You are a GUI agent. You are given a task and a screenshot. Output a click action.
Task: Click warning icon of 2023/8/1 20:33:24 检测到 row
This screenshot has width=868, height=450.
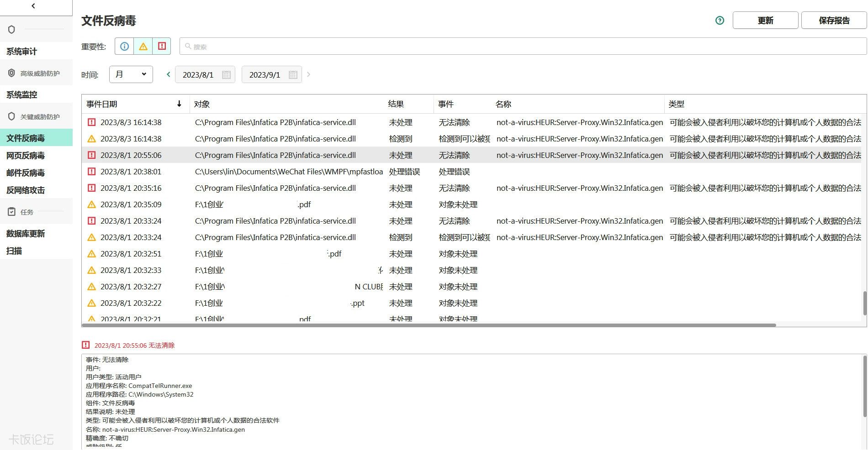click(x=91, y=237)
